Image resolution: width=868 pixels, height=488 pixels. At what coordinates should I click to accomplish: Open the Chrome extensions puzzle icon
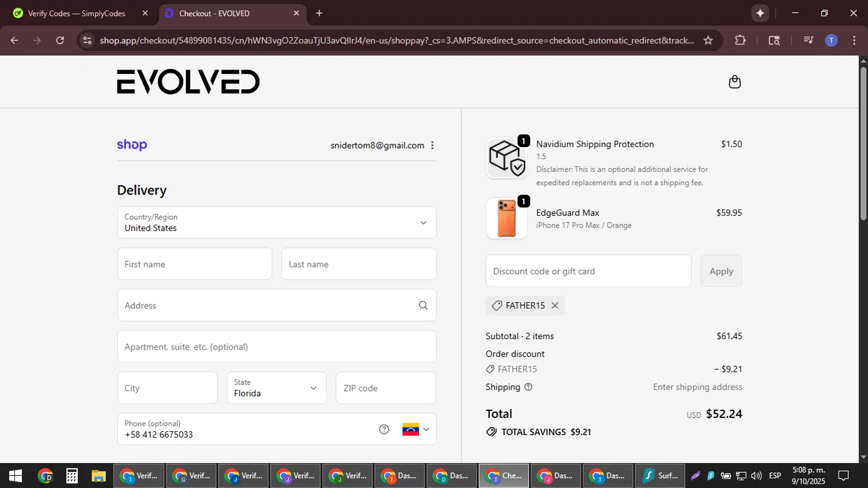(740, 40)
